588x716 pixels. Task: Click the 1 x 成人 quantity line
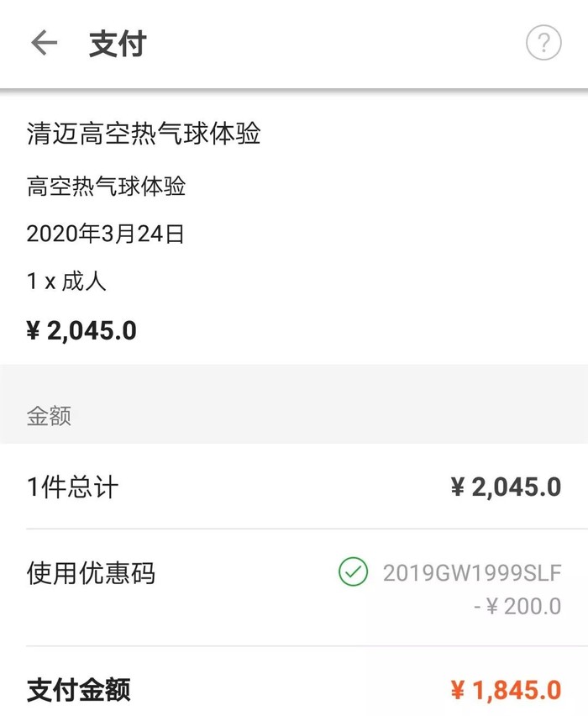(66, 281)
